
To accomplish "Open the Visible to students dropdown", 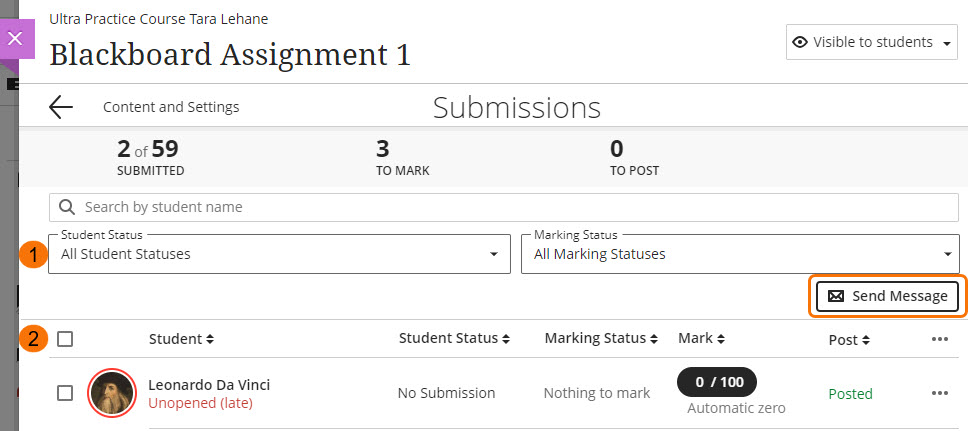I will pyautogui.click(x=871, y=42).
